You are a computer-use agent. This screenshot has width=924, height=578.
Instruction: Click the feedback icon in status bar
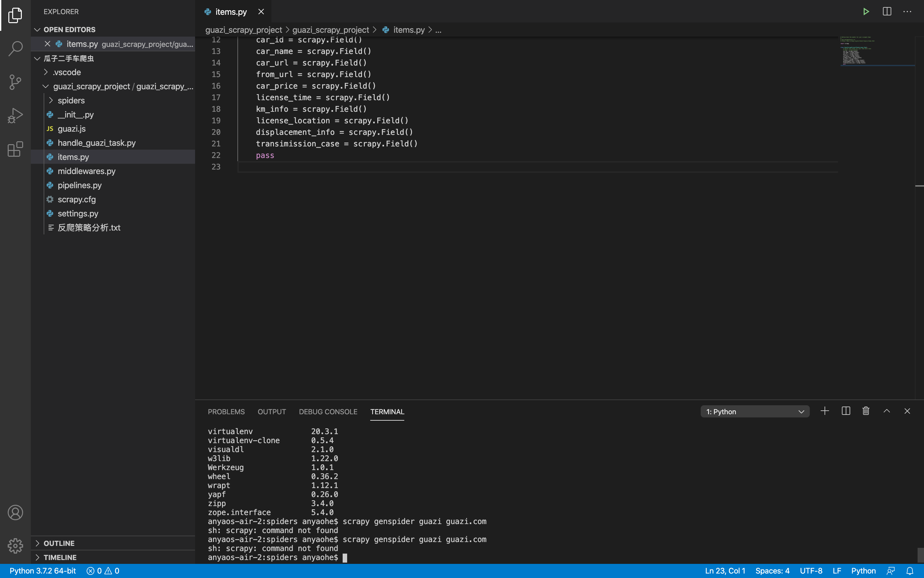(891, 571)
